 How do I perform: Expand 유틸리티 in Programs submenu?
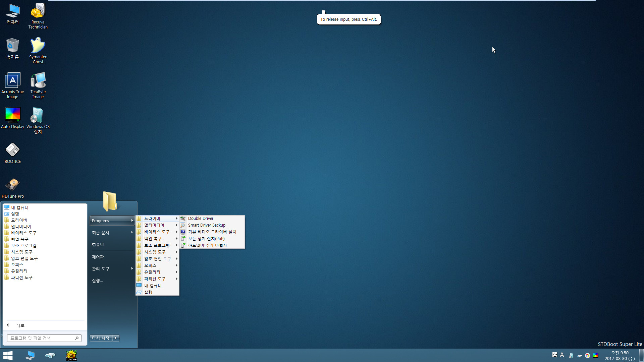157,272
